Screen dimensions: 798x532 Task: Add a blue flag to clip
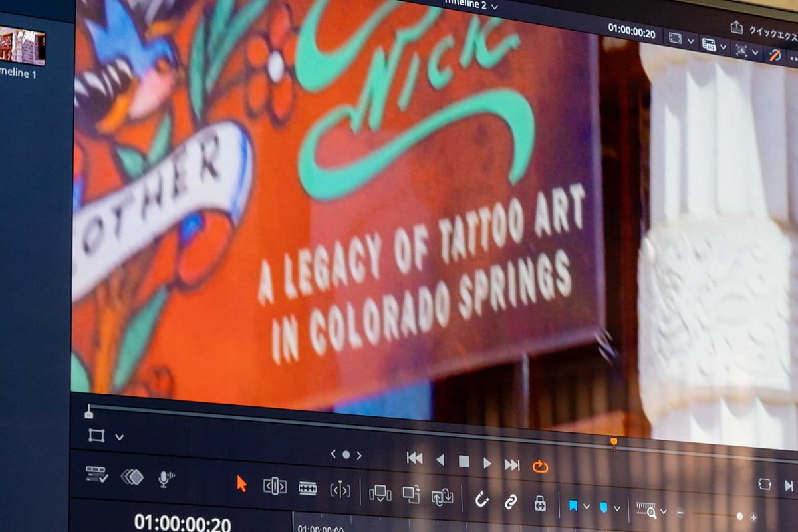pyautogui.click(x=573, y=505)
